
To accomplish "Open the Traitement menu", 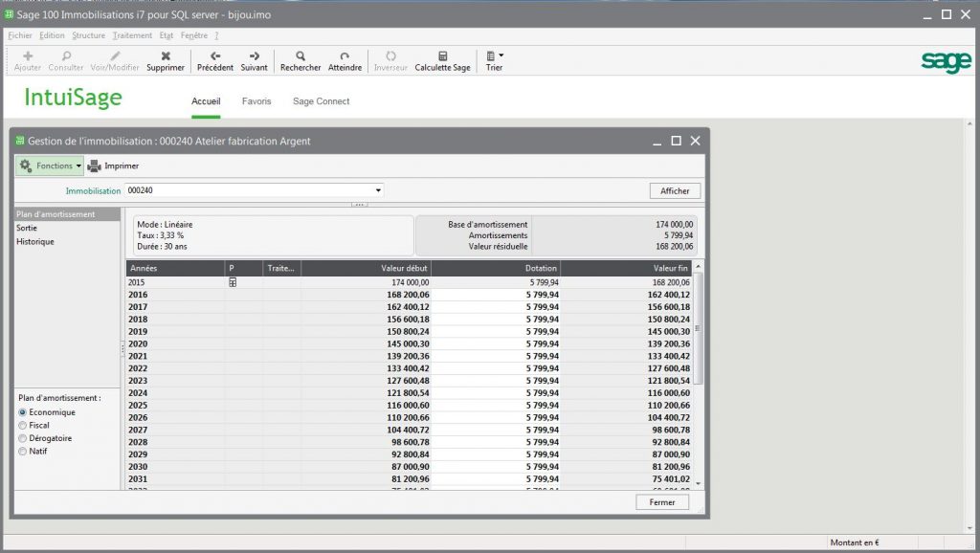I will coord(132,35).
